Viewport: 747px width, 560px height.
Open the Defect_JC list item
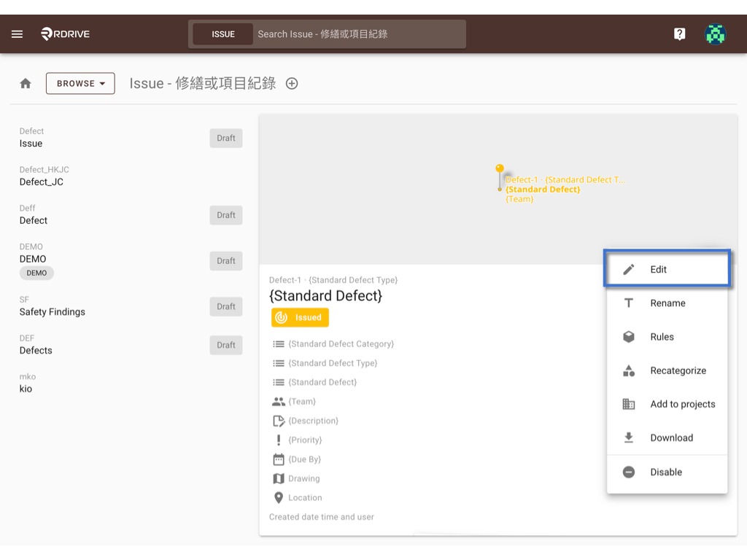(131, 176)
